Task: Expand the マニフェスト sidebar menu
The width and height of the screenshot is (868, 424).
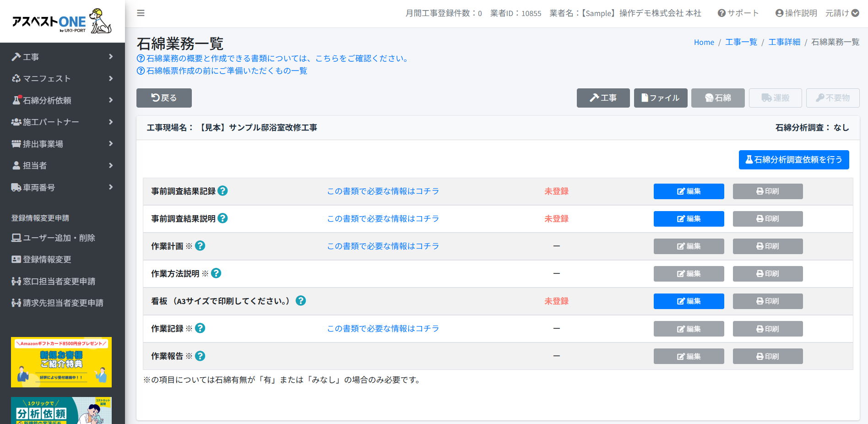Action: pyautogui.click(x=62, y=79)
